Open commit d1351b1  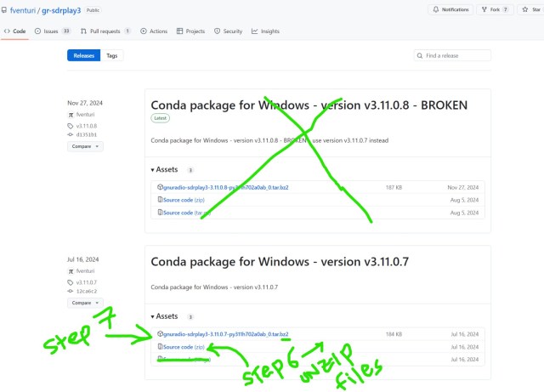click(x=87, y=134)
